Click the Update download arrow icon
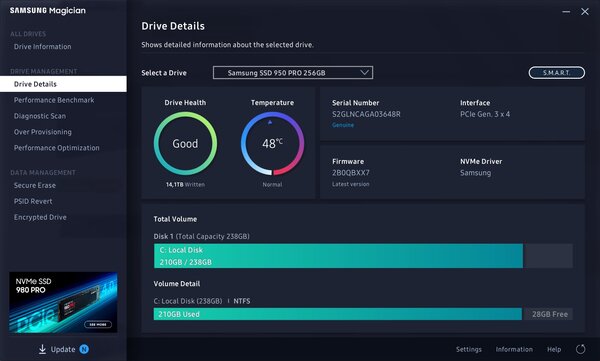 42,349
